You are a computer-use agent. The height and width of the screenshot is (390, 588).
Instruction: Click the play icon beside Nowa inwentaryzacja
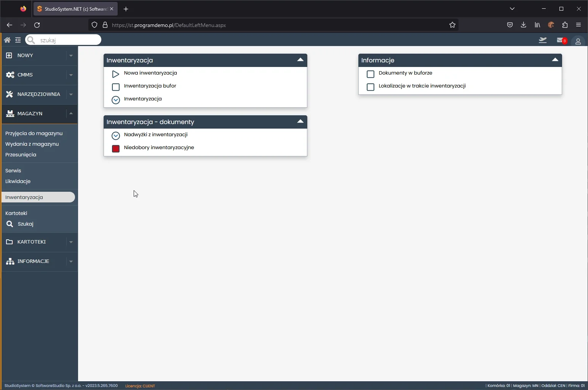pos(116,74)
